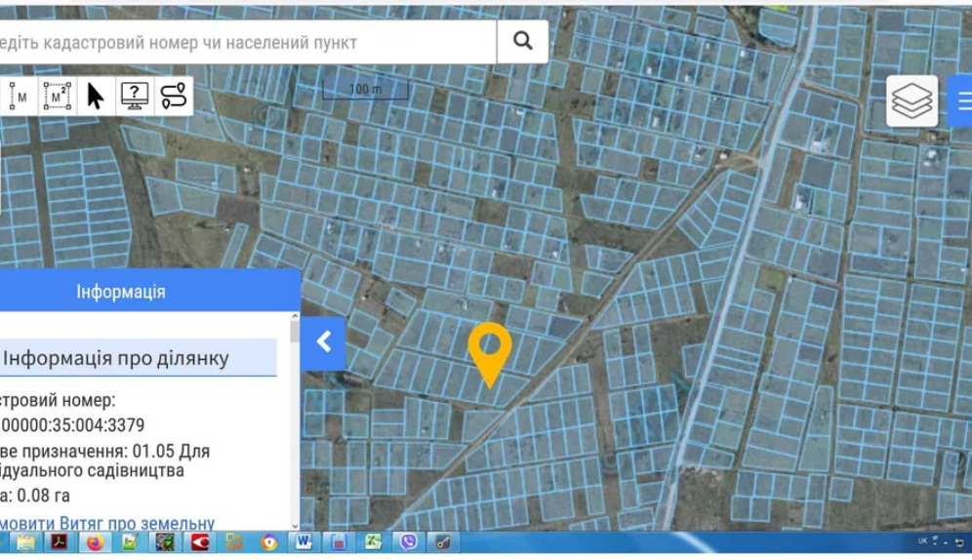Click the search magnifier button
Screen dimensions: 972x560
pyautogui.click(x=522, y=42)
